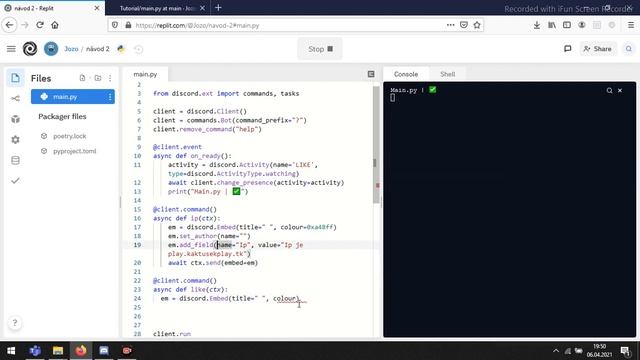Viewport: 640px width, 360px height.
Task: Select the main.py editor tab
Action: point(145,74)
